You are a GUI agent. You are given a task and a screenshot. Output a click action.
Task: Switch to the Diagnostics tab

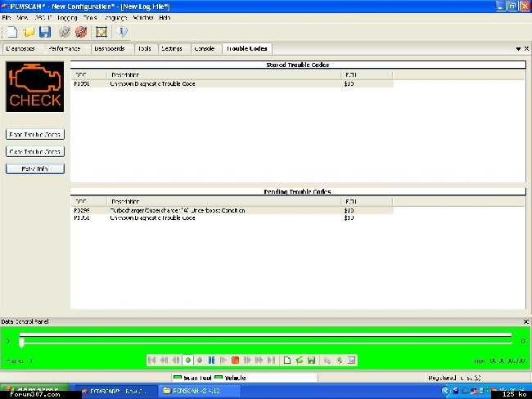[x=20, y=48]
